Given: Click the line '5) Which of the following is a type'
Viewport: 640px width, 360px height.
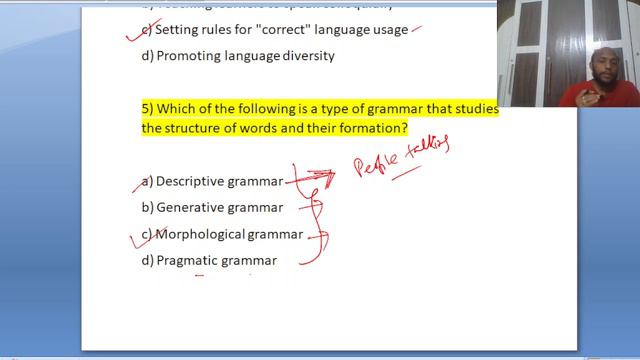Looking at the screenshot, I should (x=320, y=109).
